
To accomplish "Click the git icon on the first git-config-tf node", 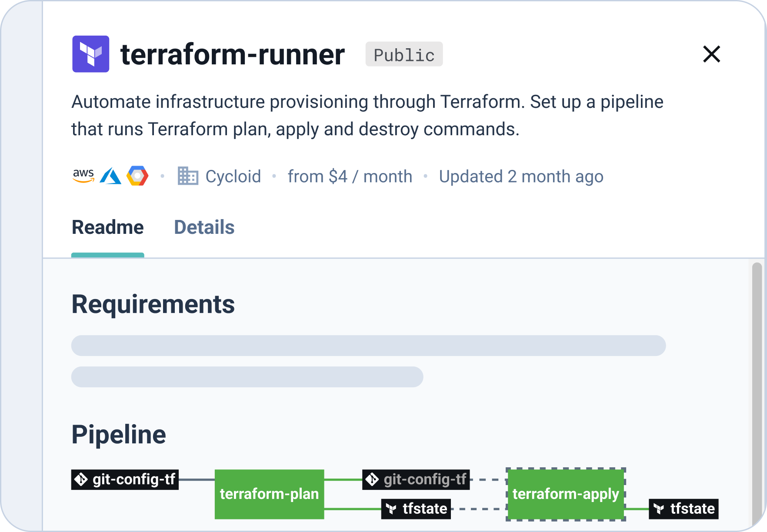I will pyautogui.click(x=82, y=479).
